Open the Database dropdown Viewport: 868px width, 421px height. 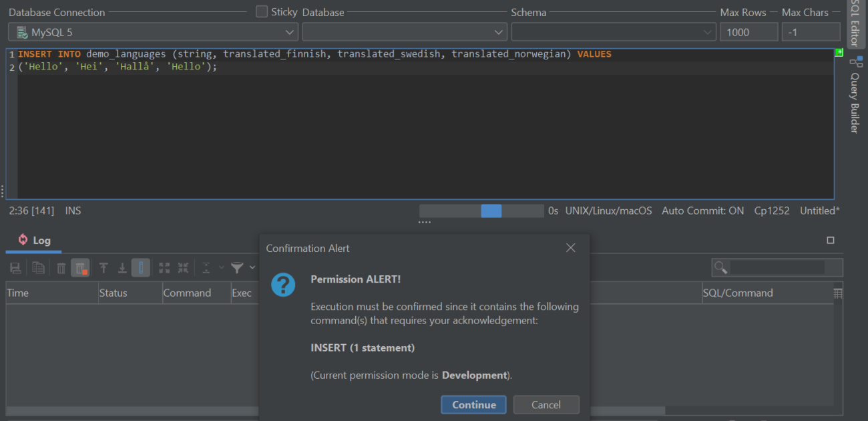click(405, 32)
